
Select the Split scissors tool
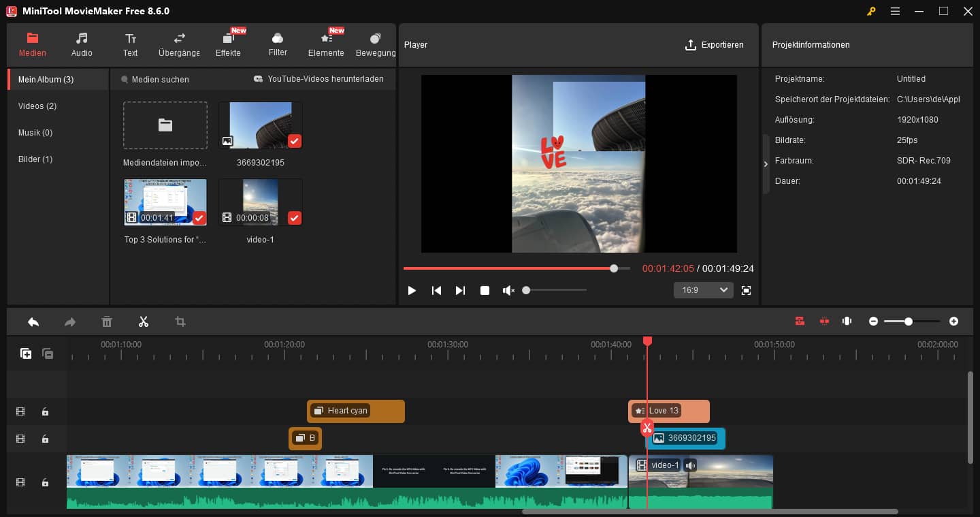tap(144, 321)
